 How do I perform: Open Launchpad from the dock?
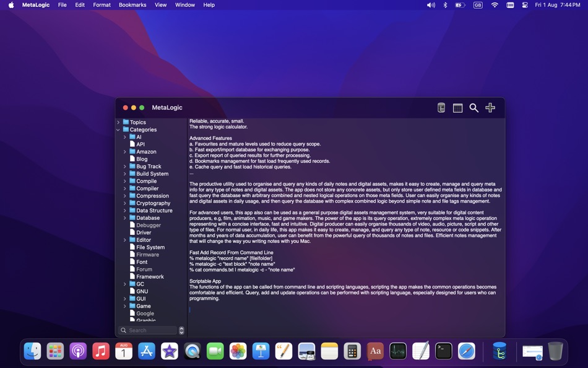(x=55, y=351)
